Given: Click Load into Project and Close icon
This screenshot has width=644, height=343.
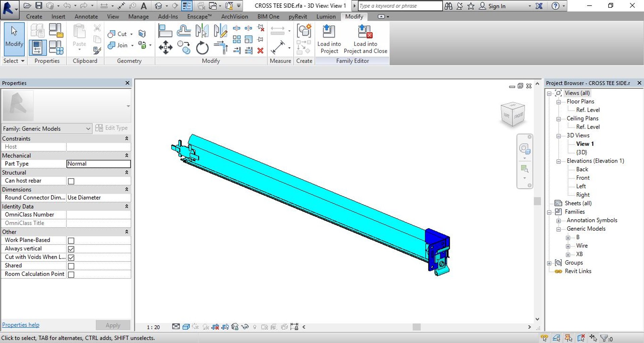Looking at the screenshot, I should pos(365,31).
